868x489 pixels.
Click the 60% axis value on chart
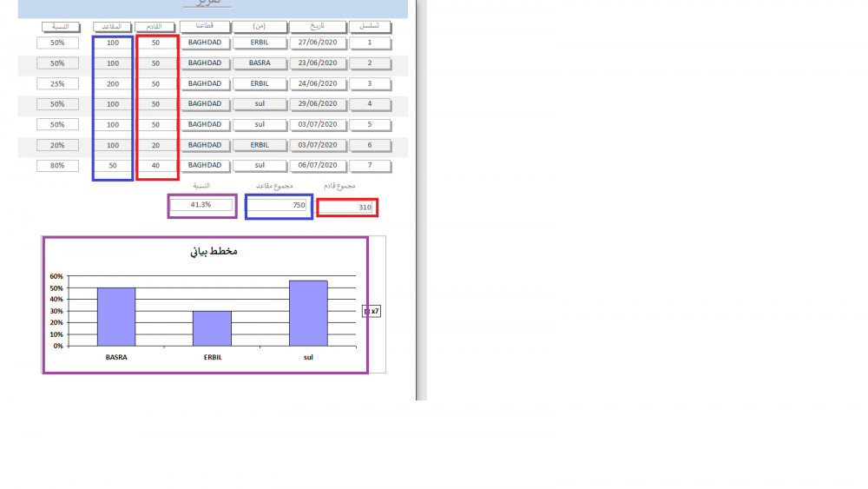(x=56, y=276)
